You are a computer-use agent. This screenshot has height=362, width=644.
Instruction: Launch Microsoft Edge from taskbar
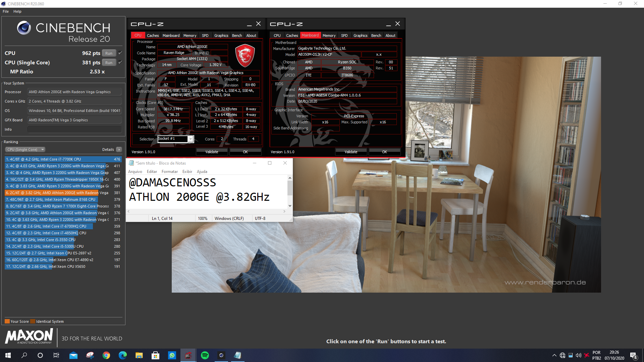(x=123, y=355)
